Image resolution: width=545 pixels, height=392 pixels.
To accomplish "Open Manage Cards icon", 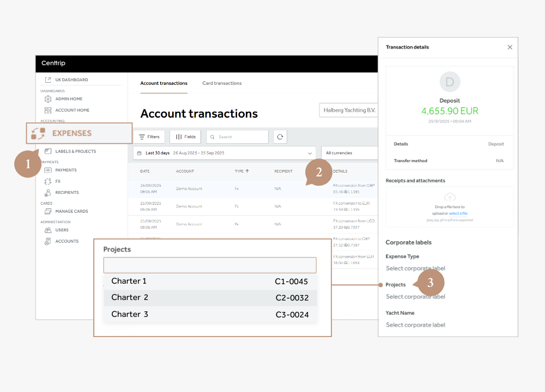I will pyautogui.click(x=48, y=211).
